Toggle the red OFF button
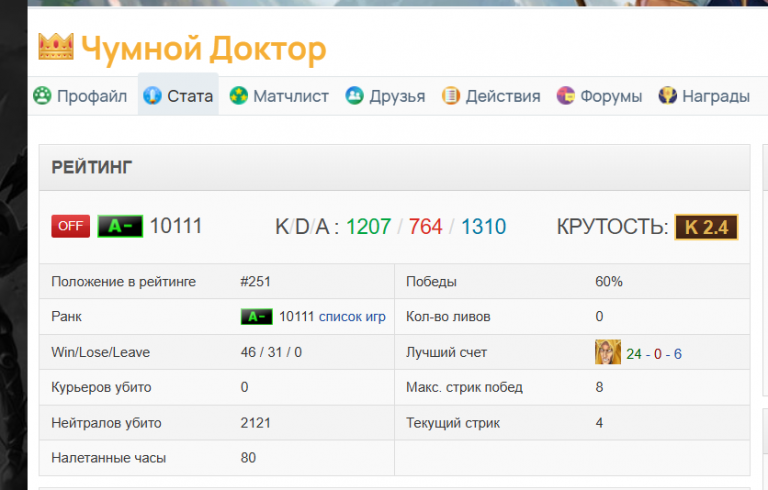 point(71,226)
